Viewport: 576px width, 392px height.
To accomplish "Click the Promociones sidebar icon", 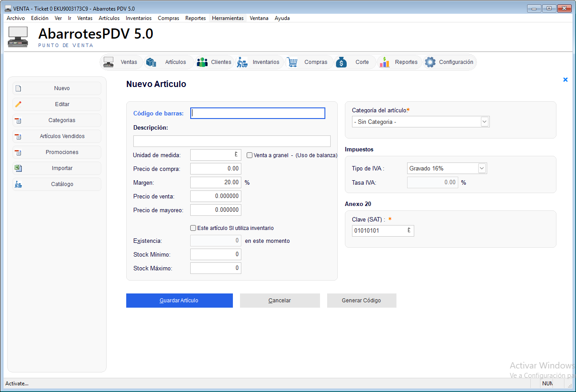I will coord(18,152).
